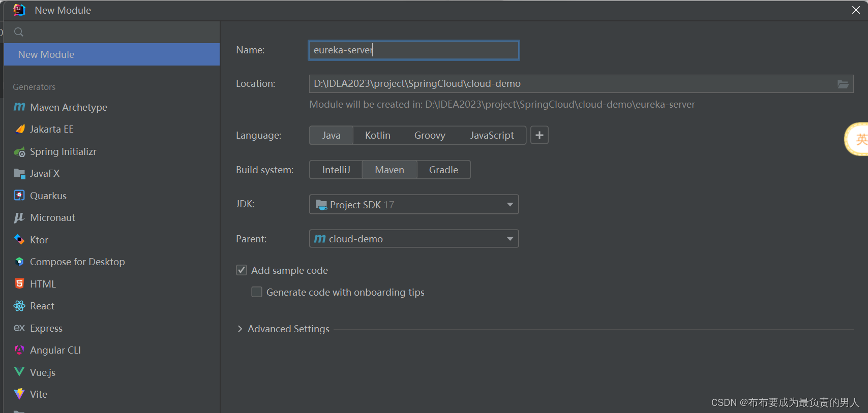Image resolution: width=868 pixels, height=413 pixels.
Task: Open the JDK dropdown arrow
Action: [510, 205]
